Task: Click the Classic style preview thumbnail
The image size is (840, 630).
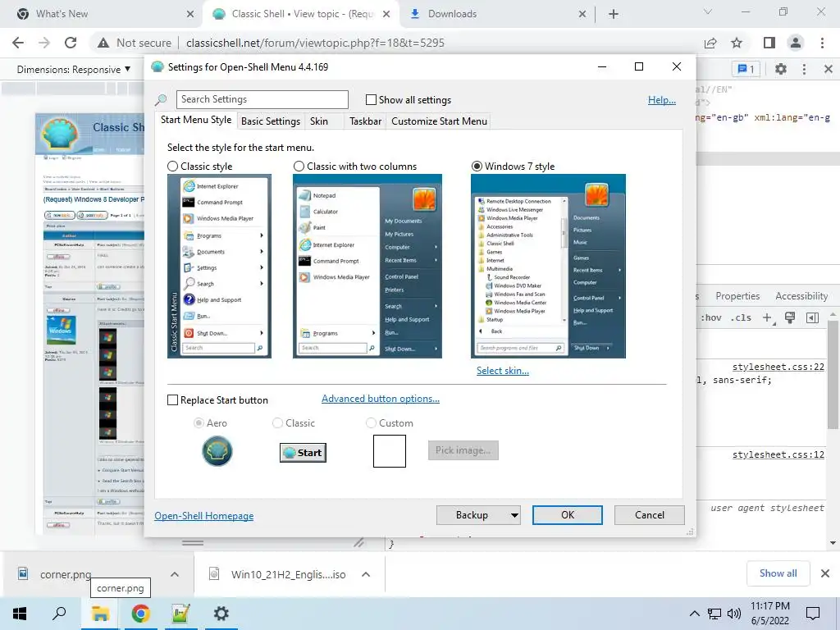Action: [220, 267]
